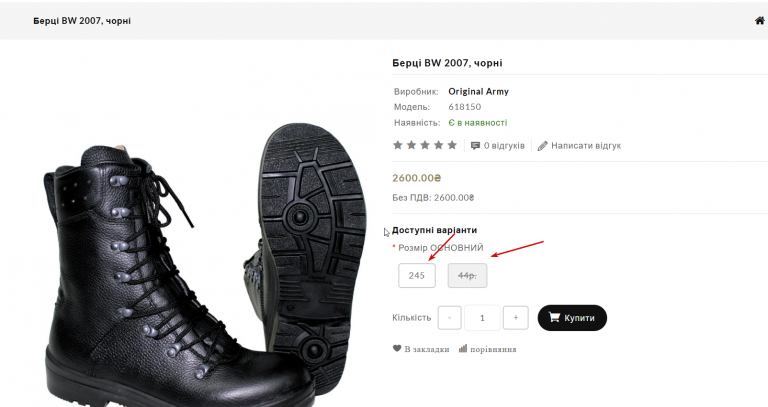The height and width of the screenshot is (407, 768).
Task: Click the heart bookmark icon
Action: click(398, 349)
